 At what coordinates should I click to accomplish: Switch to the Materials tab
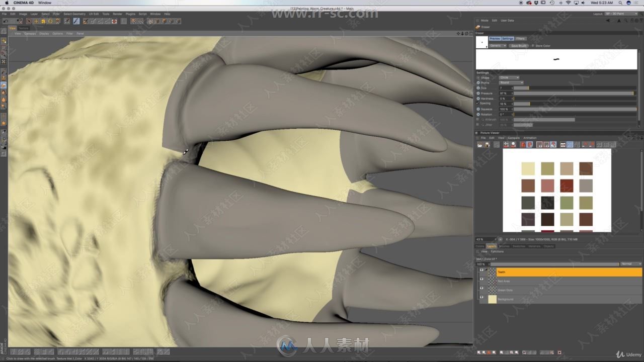[x=534, y=246]
